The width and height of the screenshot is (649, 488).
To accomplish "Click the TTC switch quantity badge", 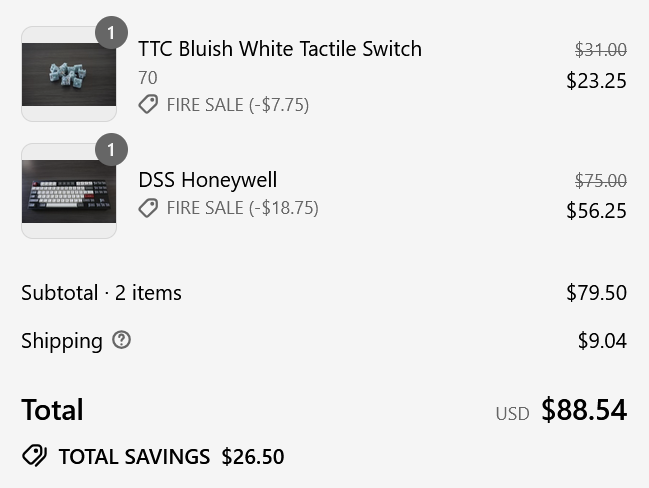I will pos(111,33).
